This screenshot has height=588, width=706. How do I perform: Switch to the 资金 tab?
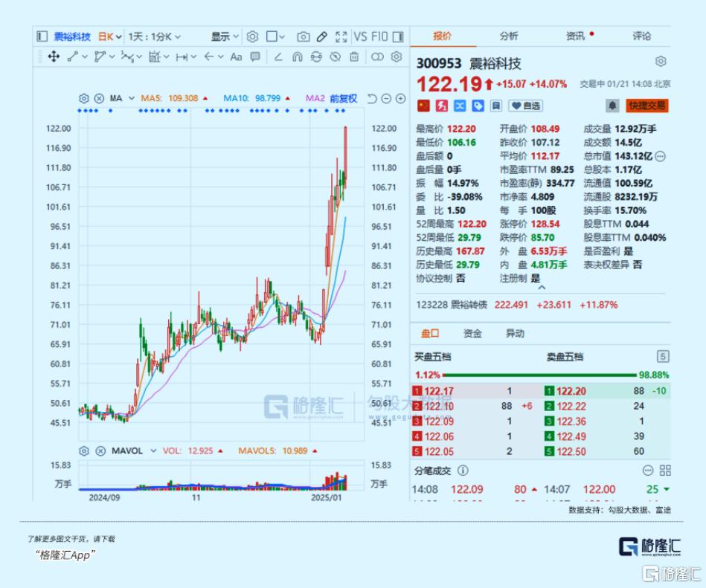coord(472,333)
